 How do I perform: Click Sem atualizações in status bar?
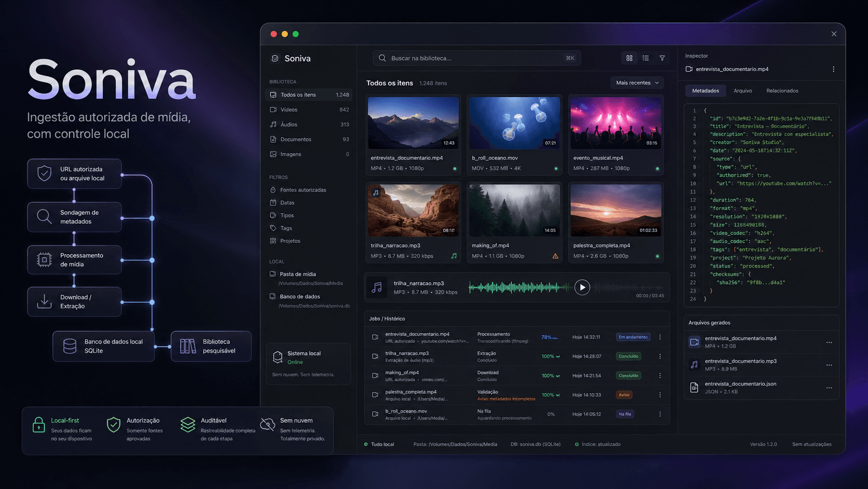click(x=811, y=444)
